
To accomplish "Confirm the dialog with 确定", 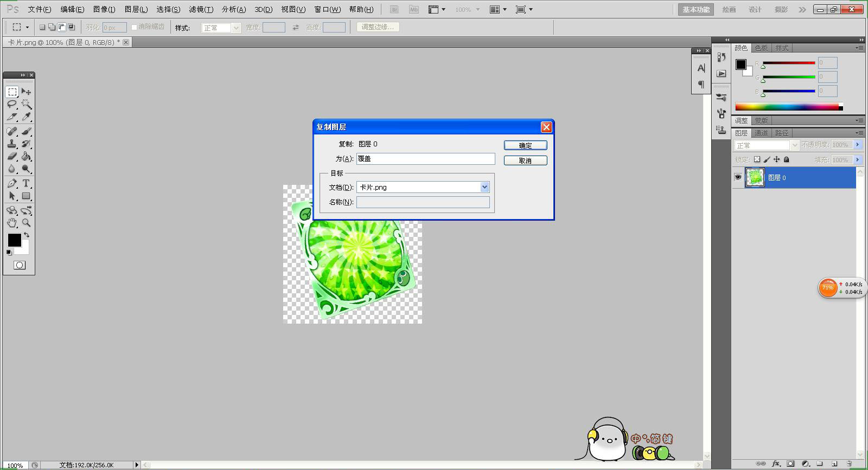I will pos(525,145).
